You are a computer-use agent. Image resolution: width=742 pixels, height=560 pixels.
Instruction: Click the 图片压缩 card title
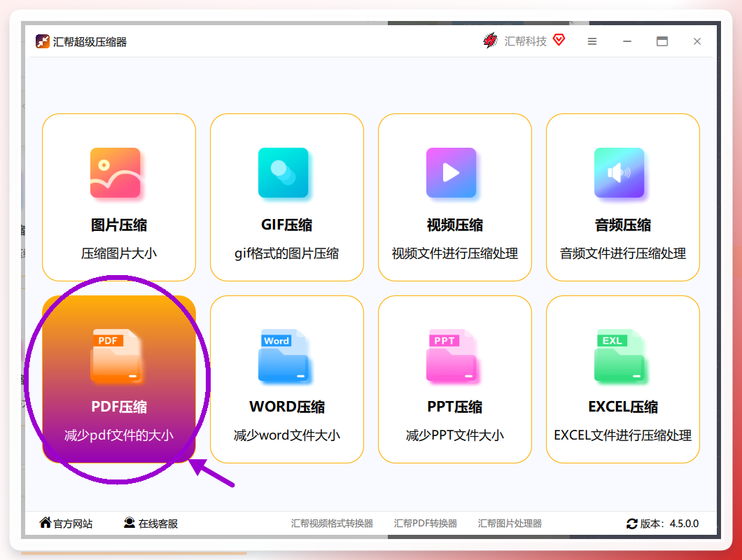[119, 225]
